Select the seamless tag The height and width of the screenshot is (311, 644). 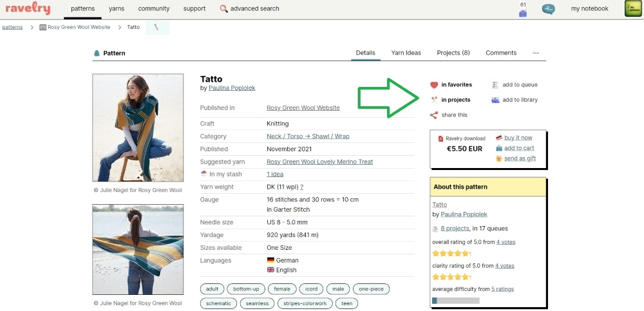[x=257, y=304]
